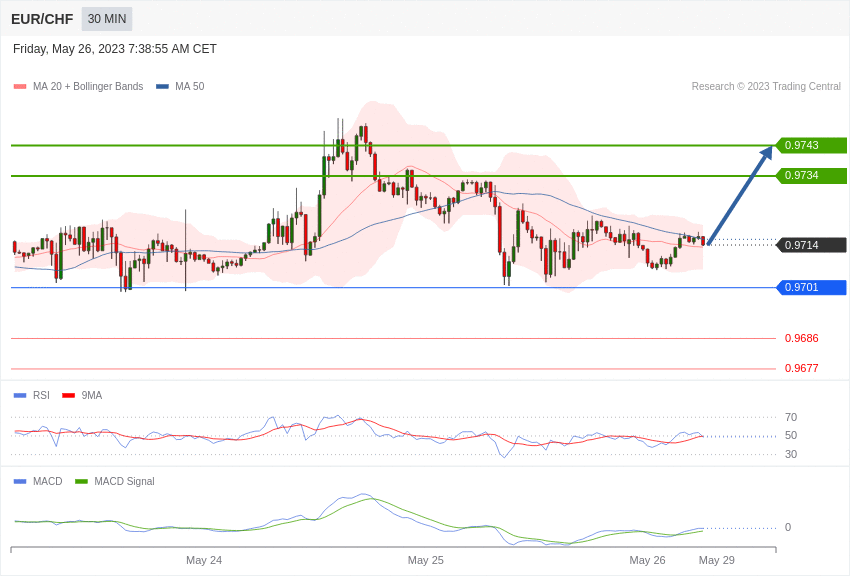Click the RSI legend label
The height and width of the screenshot is (576, 850).
(x=41, y=396)
